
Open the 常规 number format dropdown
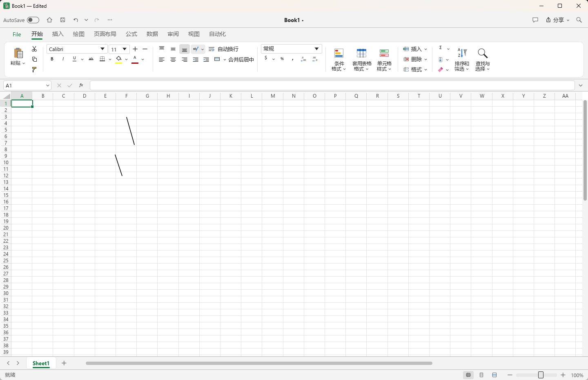click(316, 49)
